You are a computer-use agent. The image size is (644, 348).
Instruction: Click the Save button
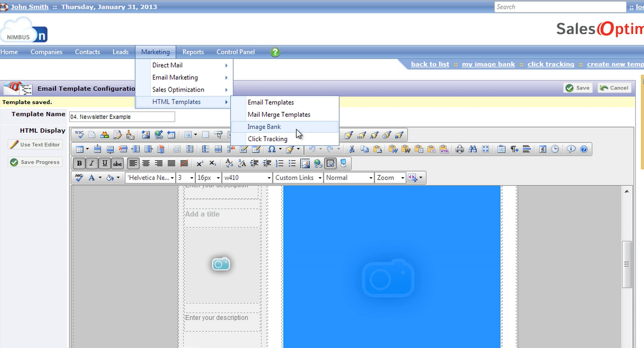pos(577,88)
